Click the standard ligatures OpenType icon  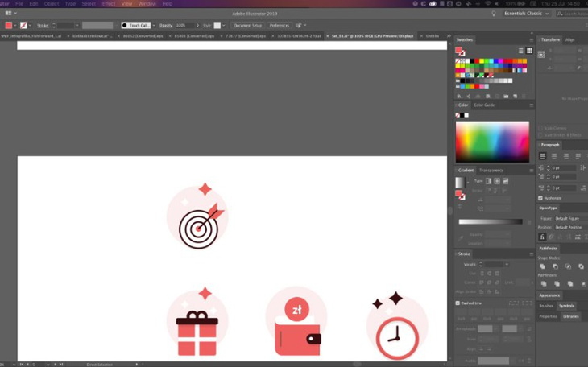(x=542, y=237)
